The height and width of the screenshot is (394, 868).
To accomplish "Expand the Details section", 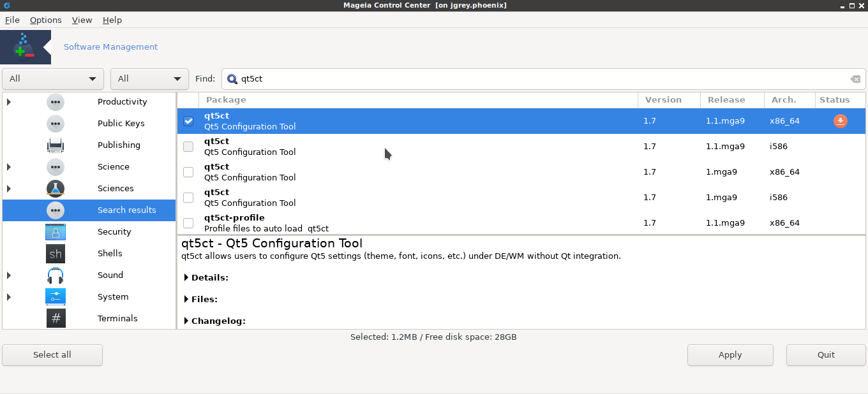I will [x=186, y=278].
